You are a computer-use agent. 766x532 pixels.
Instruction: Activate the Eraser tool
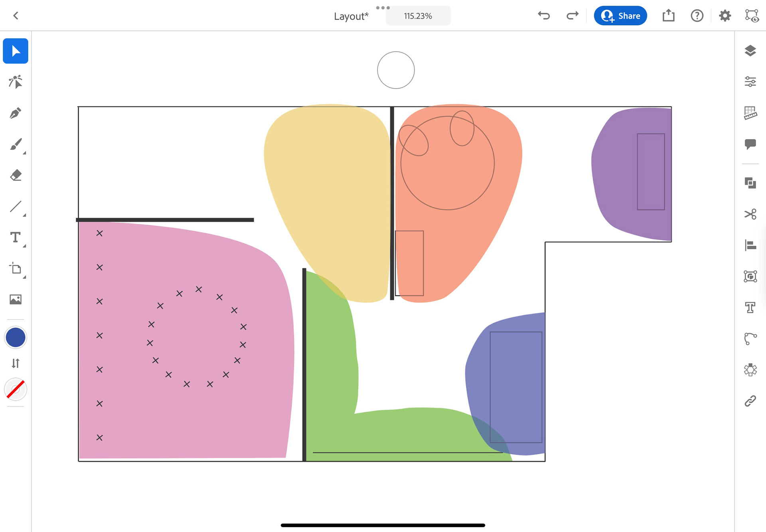pyautogui.click(x=15, y=175)
